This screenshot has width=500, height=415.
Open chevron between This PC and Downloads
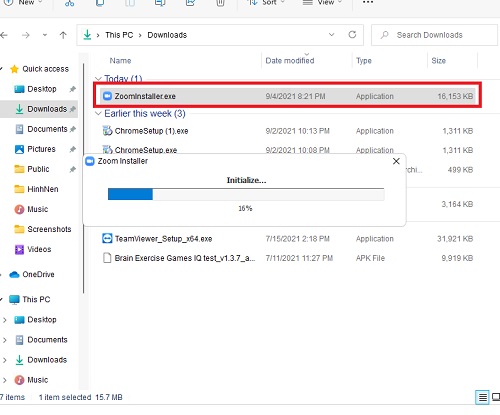click(140, 35)
